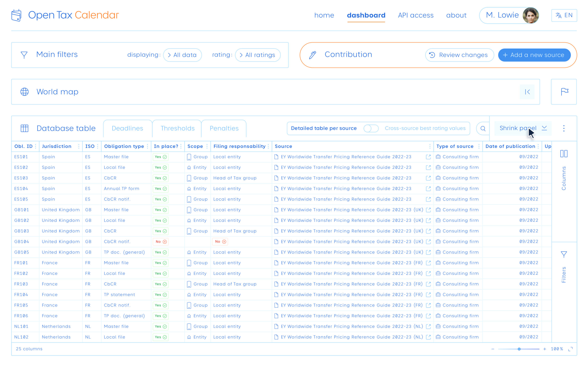Expand the All ratings filter
This screenshot has height=367, width=588.
(258, 55)
